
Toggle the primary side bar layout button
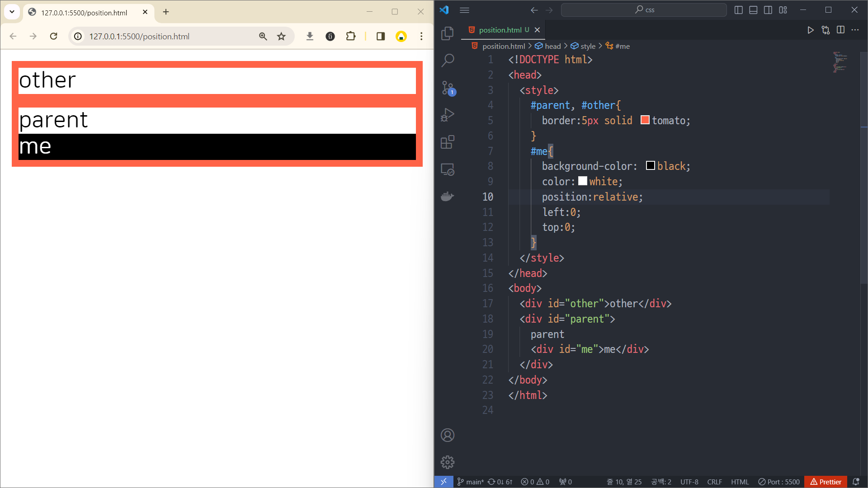[x=738, y=10]
